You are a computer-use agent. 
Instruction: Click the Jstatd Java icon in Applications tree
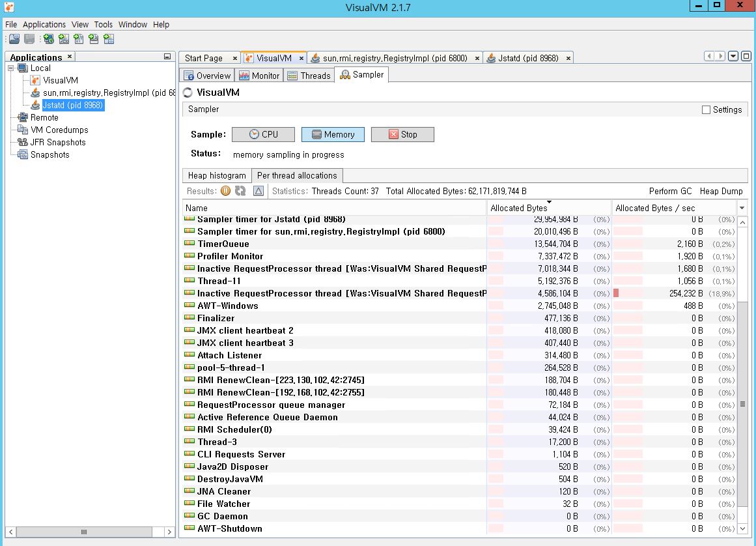tap(35, 105)
